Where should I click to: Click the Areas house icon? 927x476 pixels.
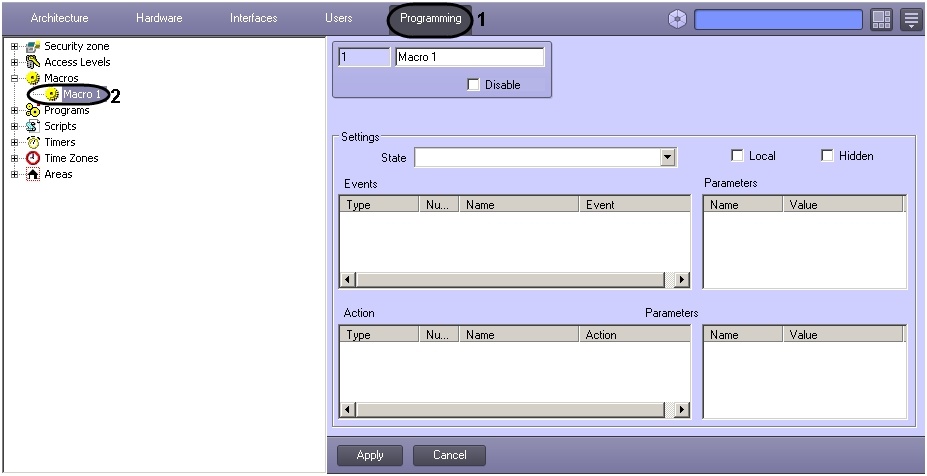click(x=33, y=174)
